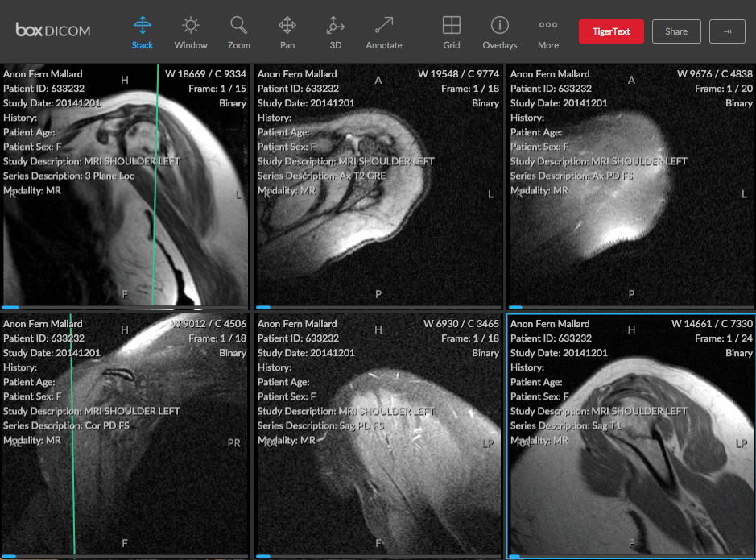Toggle the Overlays info display

point(499,32)
